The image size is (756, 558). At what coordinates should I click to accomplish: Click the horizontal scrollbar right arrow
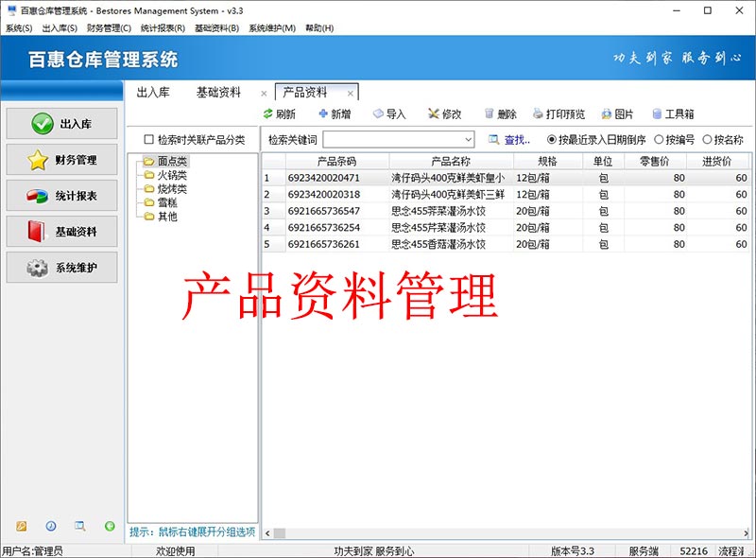[746, 533]
